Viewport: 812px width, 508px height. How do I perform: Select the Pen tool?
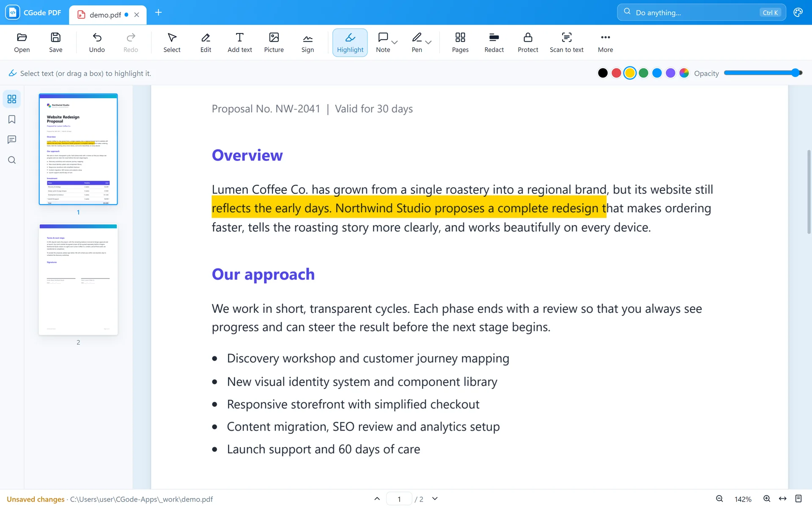[417, 43]
